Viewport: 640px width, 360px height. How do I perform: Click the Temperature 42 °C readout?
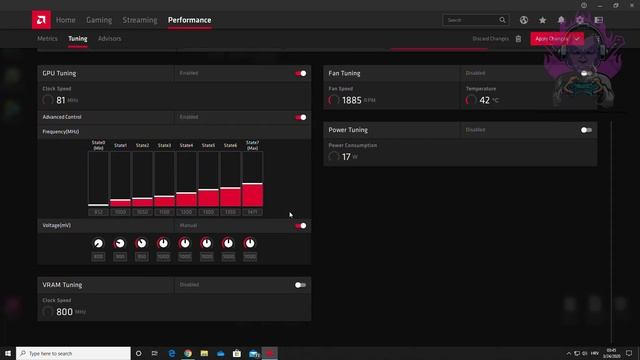[x=482, y=100]
